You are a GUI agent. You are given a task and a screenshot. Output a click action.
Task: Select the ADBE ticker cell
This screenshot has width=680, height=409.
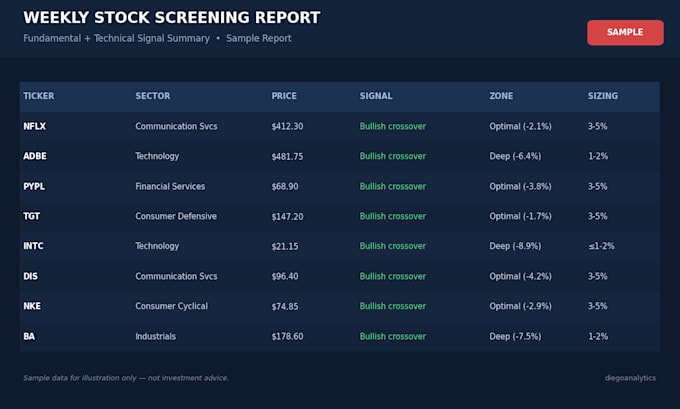click(35, 156)
